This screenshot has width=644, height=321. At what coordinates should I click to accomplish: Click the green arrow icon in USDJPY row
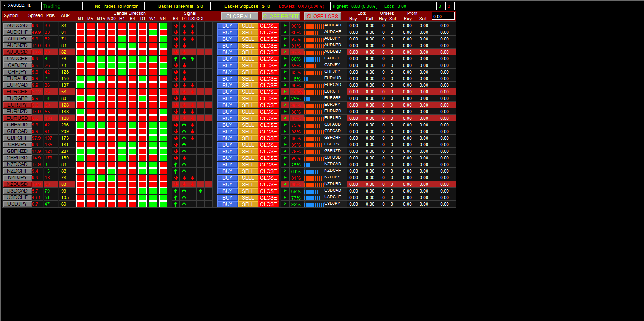pyautogui.click(x=285, y=204)
